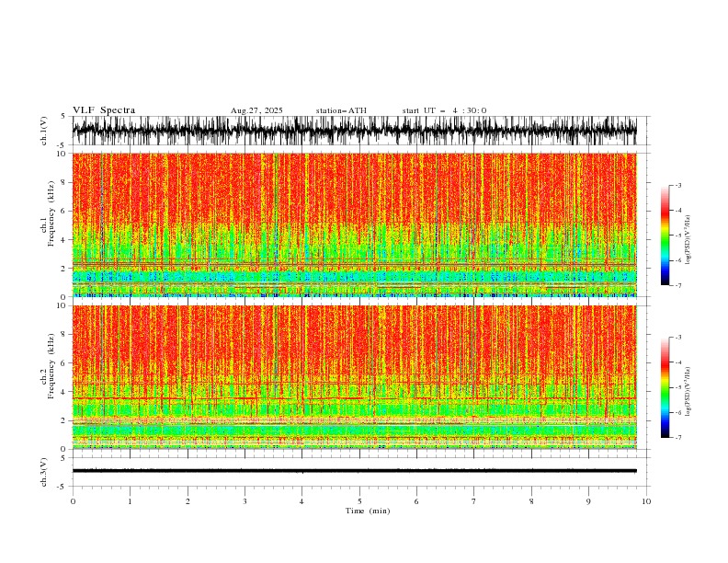The height and width of the screenshot is (563, 728).
Task: Click tick label "8" on the time axis
Action: (x=531, y=501)
